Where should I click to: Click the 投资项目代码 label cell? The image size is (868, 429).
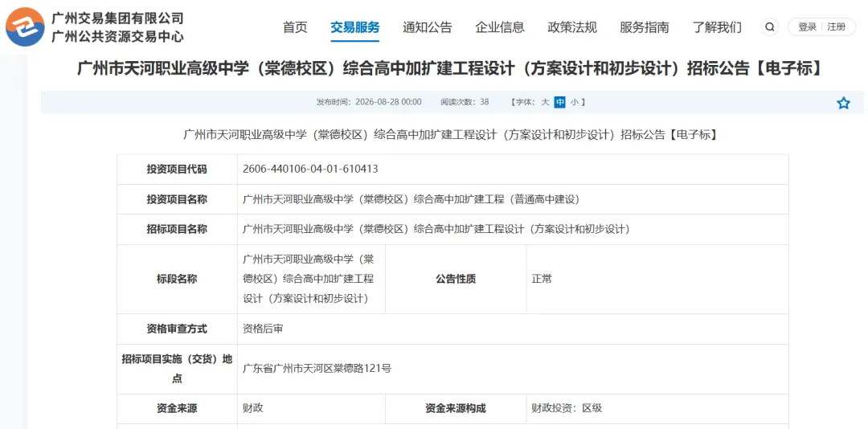177,170
